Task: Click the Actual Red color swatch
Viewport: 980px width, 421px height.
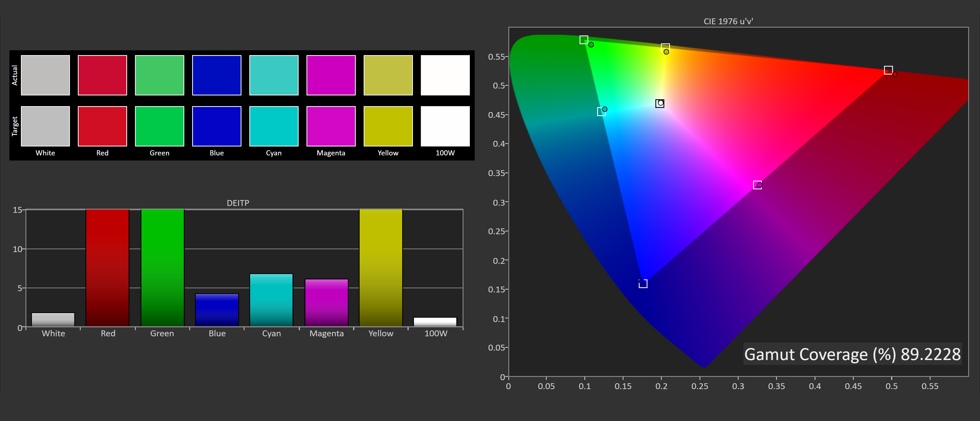Action: pos(102,75)
